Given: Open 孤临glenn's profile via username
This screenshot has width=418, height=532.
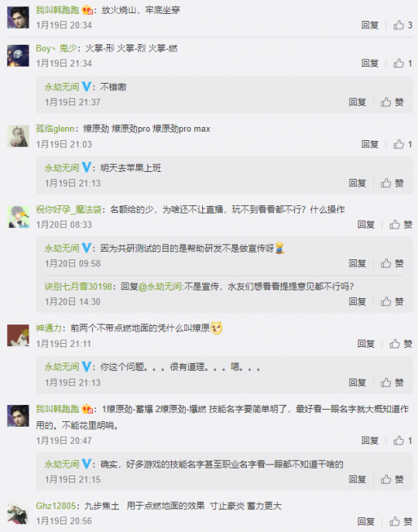Looking at the screenshot, I should pos(55,129).
